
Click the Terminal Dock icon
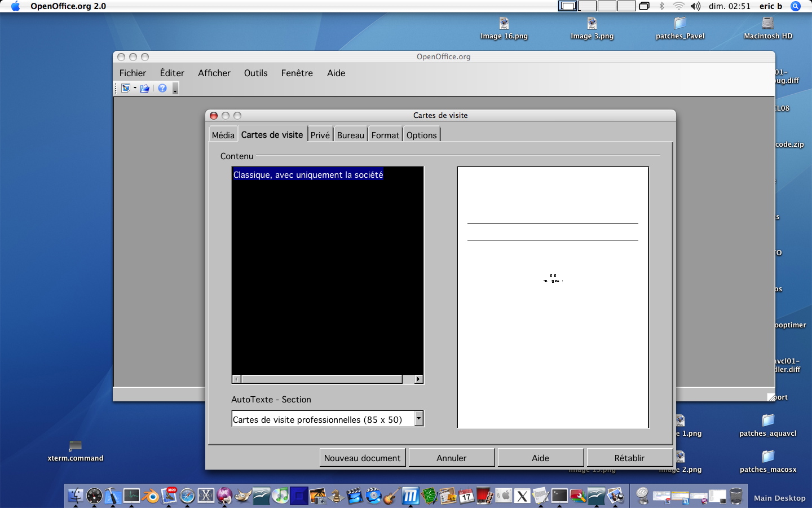559,496
